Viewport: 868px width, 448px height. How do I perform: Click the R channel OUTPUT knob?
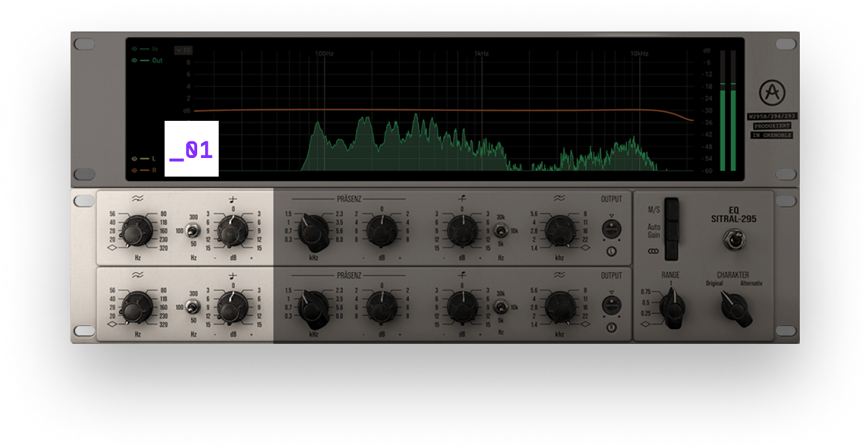[x=611, y=305]
